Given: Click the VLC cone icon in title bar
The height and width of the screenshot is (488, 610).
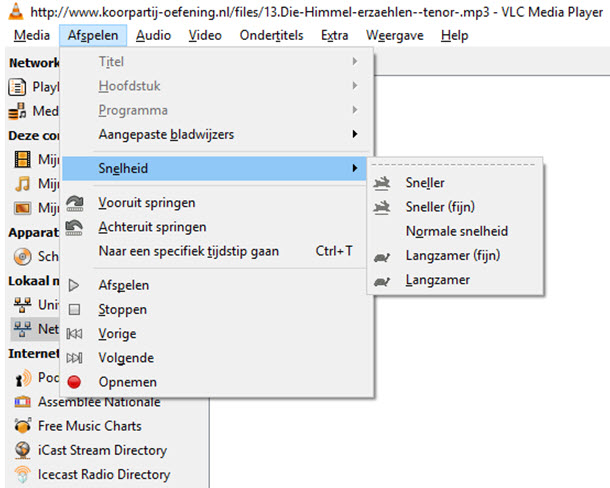Looking at the screenshot, I should [x=15, y=11].
